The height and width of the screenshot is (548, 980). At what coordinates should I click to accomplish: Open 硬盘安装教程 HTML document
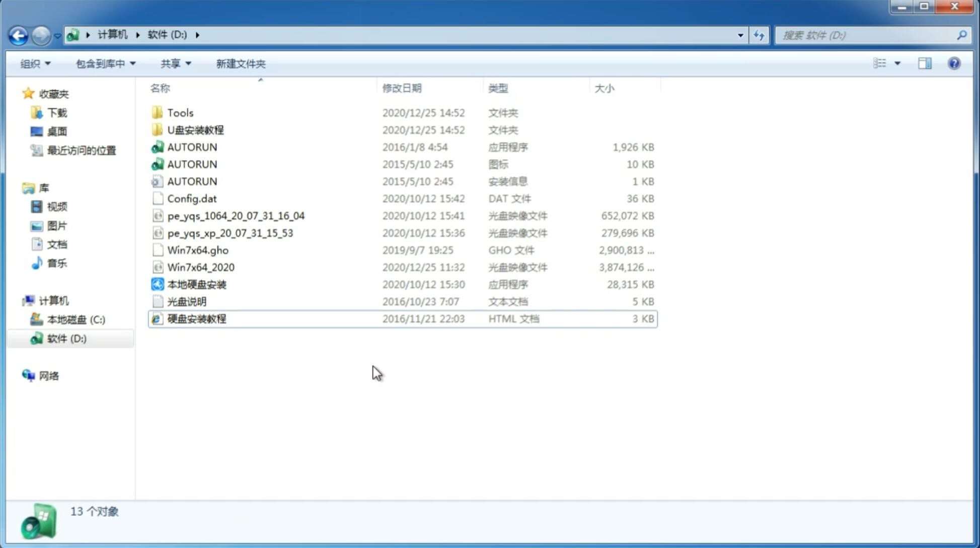[196, 318]
